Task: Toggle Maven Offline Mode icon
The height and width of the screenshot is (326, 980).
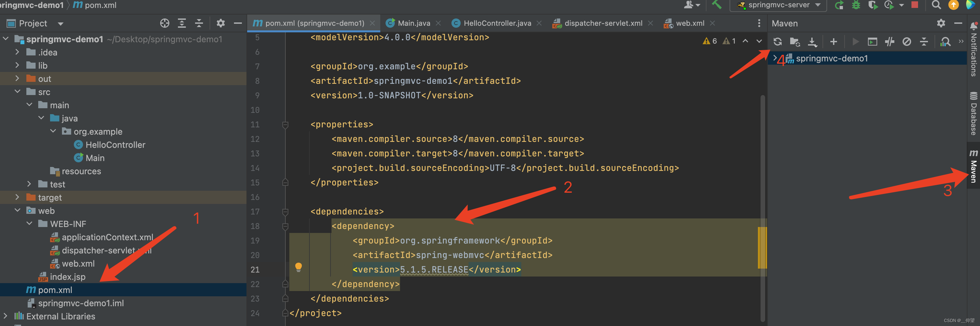Action: [x=889, y=42]
